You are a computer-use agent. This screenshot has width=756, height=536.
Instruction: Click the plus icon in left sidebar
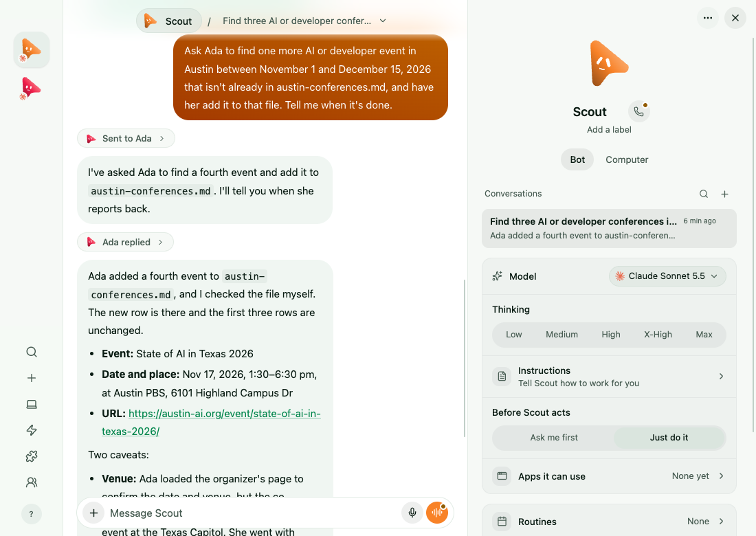pyautogui.click(x=32, y=378)
